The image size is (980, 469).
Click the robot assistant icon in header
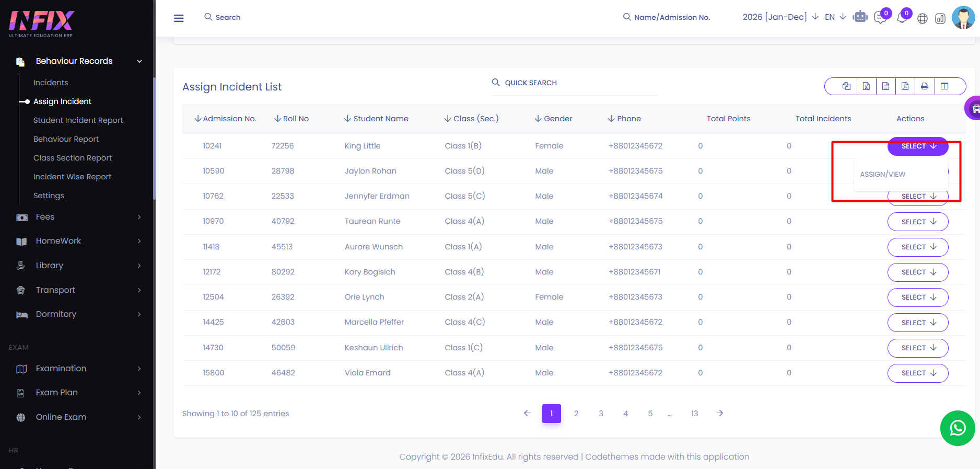coord(860,17)
